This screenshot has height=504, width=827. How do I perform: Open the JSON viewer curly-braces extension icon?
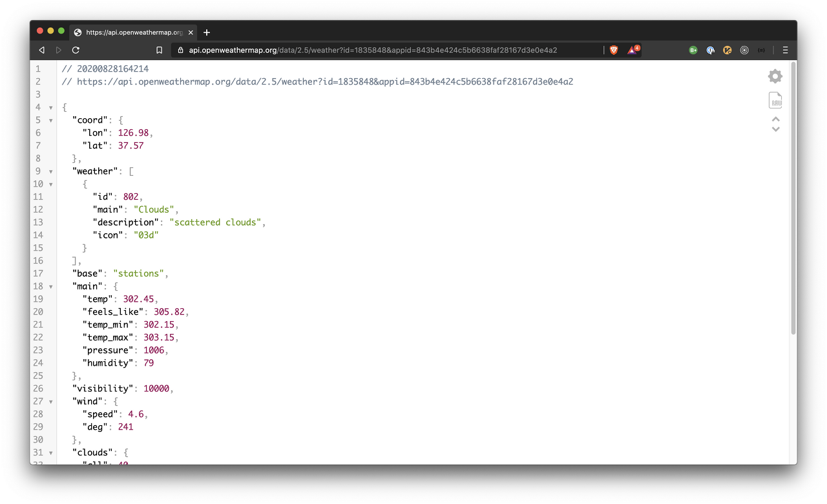(761, 50)
